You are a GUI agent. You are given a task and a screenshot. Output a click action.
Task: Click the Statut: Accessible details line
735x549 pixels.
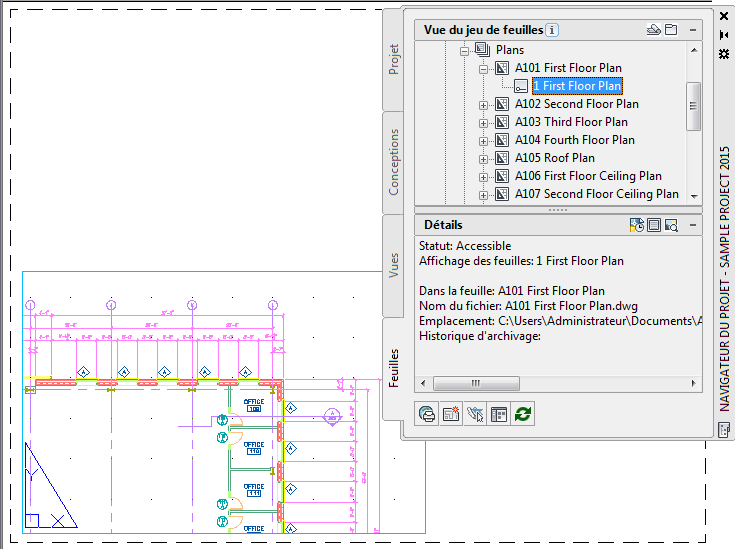coord(465,246)
